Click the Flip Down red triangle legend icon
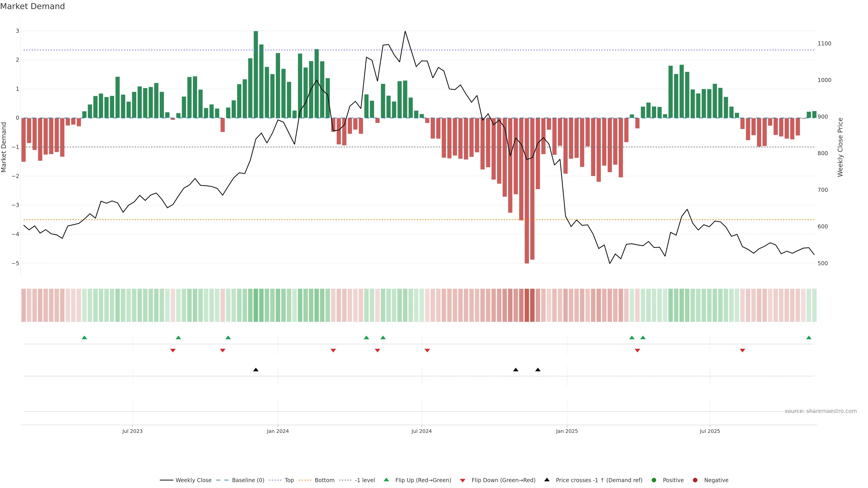The height and width of the screenshot is (488, 868). (462, 480)
